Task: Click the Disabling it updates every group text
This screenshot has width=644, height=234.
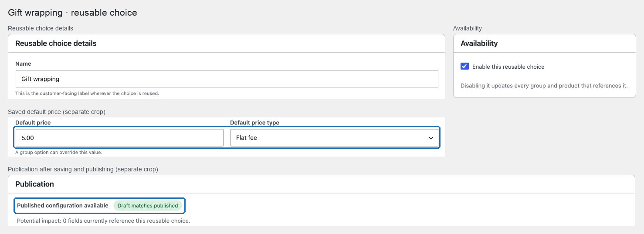Action: click(x=544, y=86)
